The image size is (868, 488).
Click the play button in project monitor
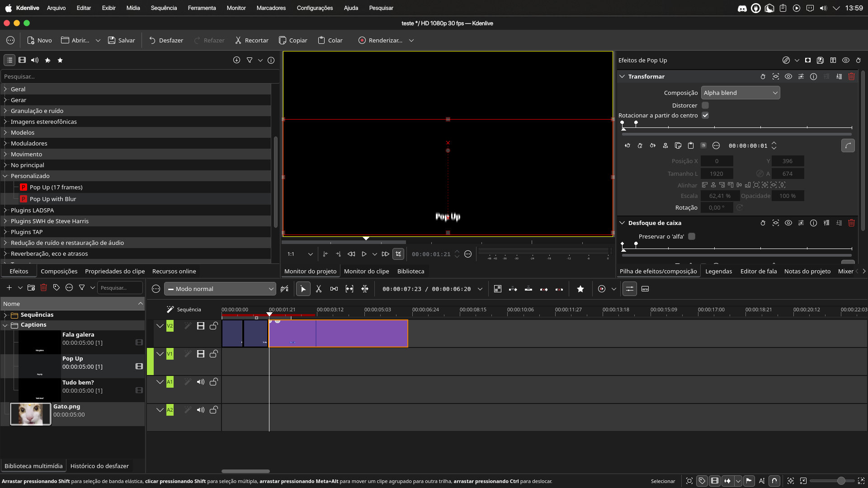(364, 254)
